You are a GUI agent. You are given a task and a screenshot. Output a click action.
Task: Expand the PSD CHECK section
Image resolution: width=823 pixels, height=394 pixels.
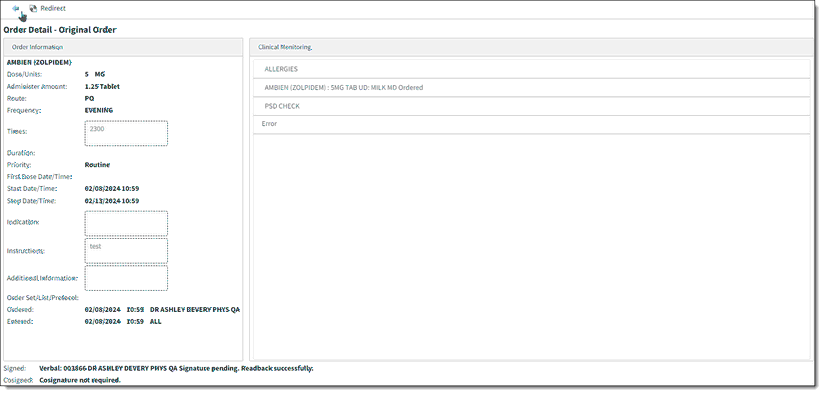[x=532, y=106]
